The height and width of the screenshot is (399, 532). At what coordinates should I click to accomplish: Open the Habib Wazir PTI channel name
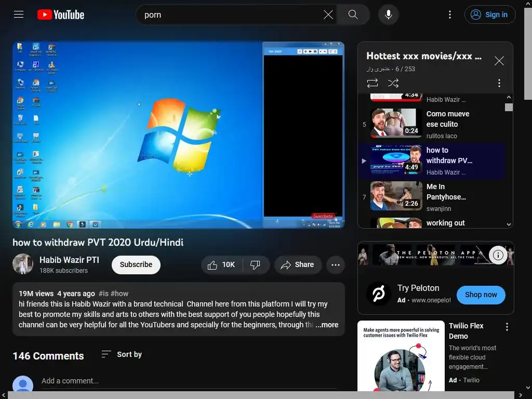69,260
